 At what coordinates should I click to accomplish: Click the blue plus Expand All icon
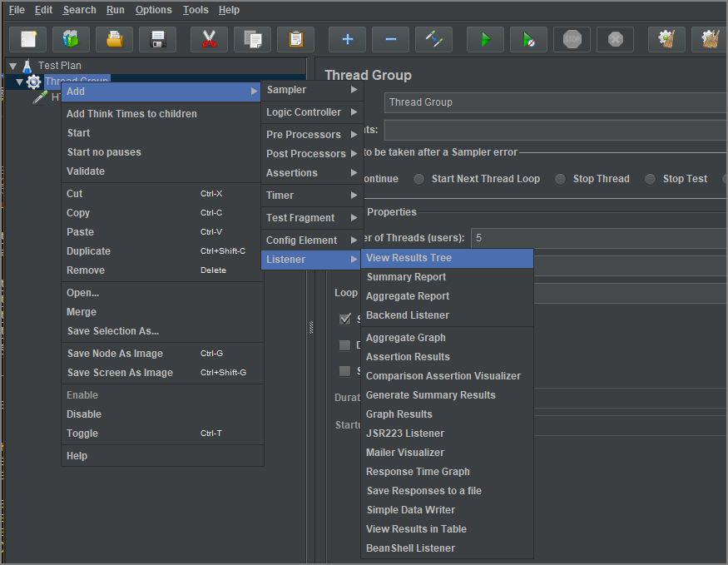[x=347, y=39]
